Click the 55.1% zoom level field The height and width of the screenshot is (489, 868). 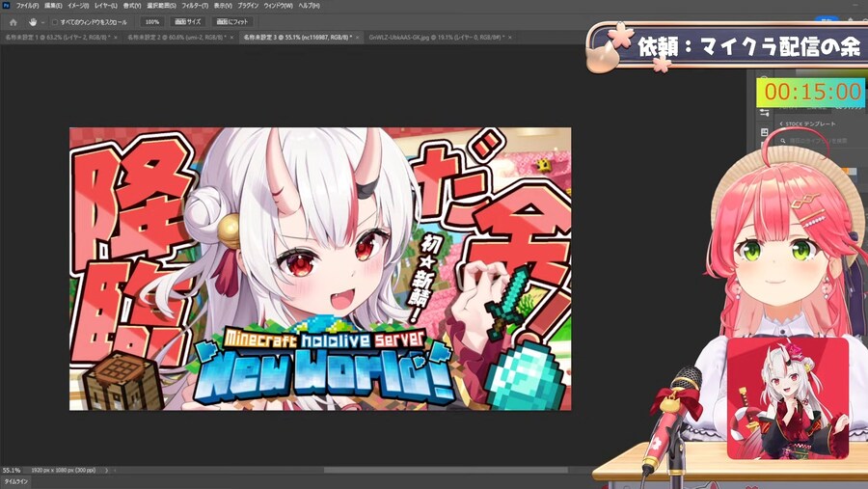click(x=12, y=470)
